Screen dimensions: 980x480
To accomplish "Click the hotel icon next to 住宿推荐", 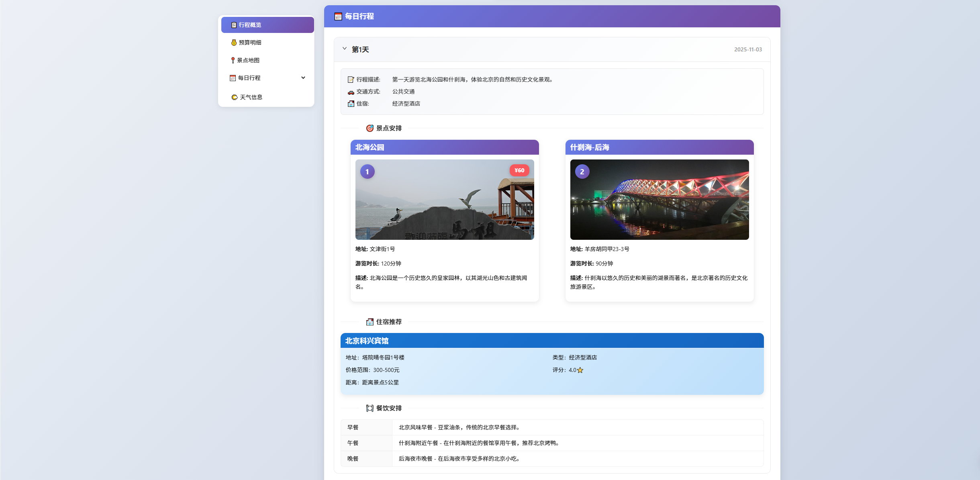I will coord(369,322).
